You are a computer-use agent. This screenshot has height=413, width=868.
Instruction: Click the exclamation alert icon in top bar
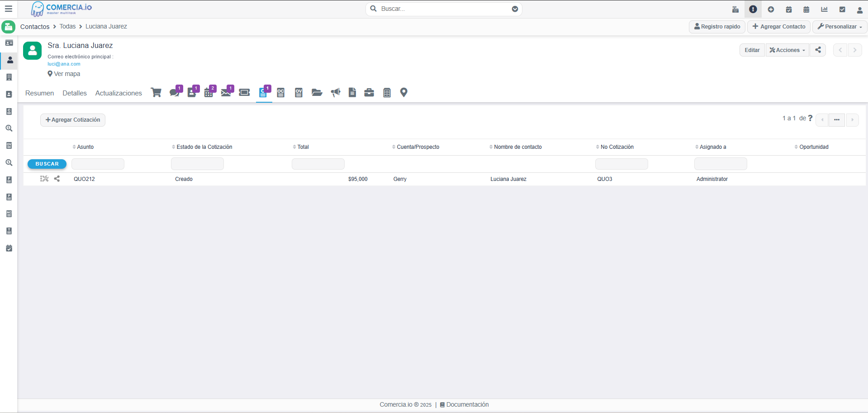coord(753,9)
